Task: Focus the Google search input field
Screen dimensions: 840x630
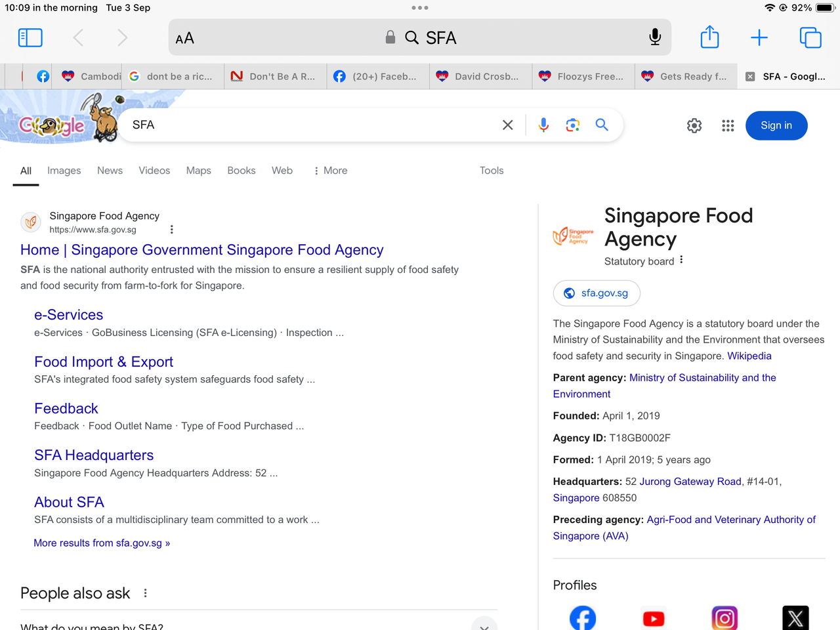Action: point(312,125)
